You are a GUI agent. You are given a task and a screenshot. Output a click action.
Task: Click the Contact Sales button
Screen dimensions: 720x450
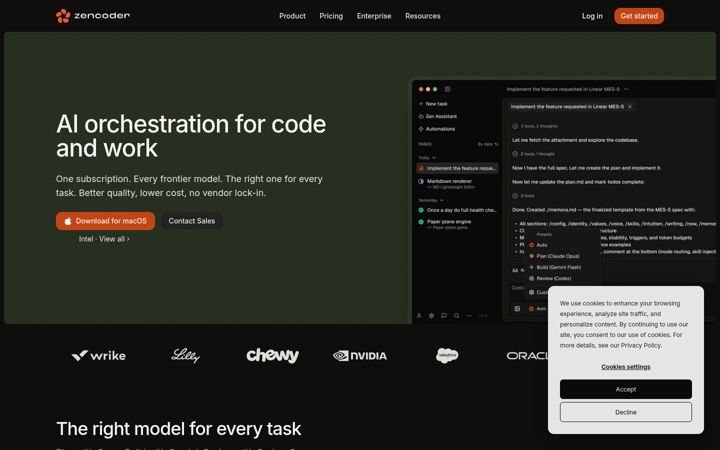point(191,221)
